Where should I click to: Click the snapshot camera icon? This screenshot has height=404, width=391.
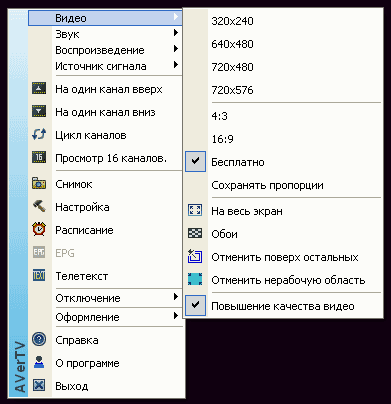tap(39, 184)
